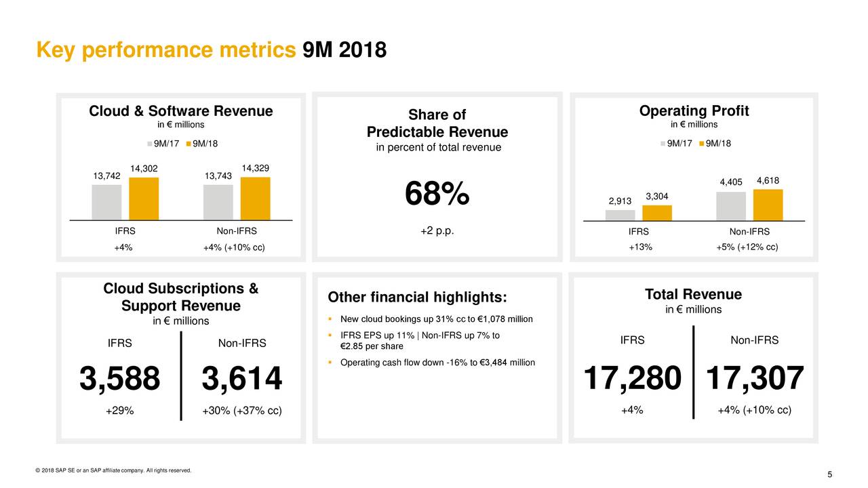The height and width of the screenshot is (488, 868).
Task: Click the orange Operating Profit bar labeled 3,304
Action: pos(657,213)
